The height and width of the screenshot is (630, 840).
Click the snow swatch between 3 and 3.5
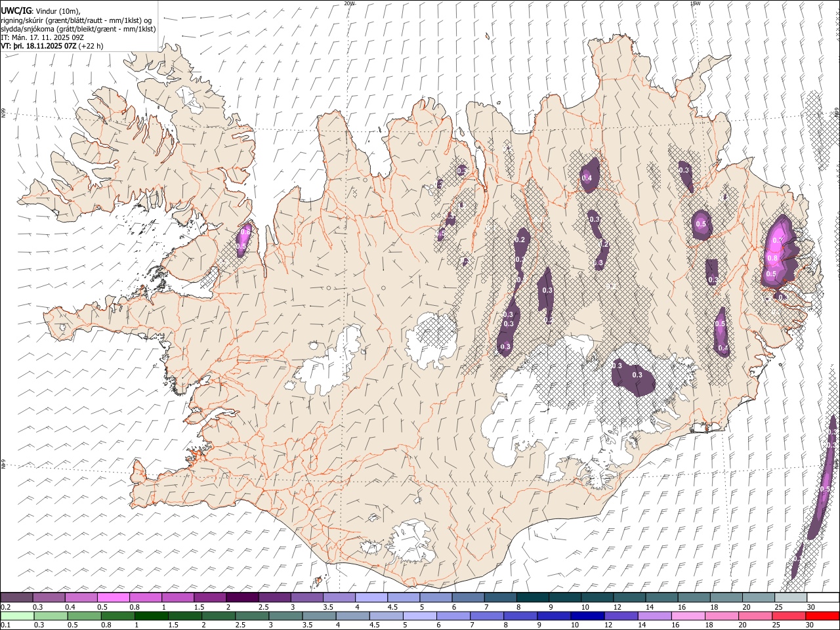(306, 597)
